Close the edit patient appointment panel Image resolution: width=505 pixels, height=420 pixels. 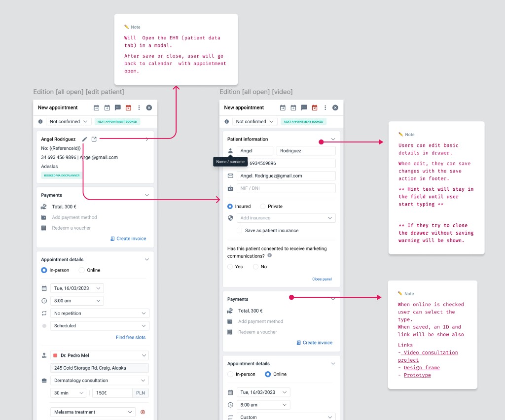pyautogui.click(x=149, y=107)
